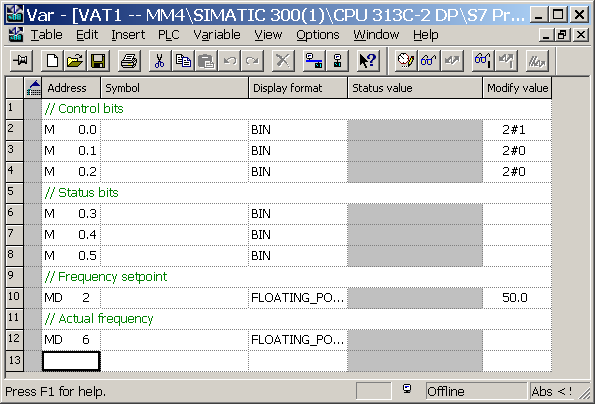Click the Address column header

[x=71, y=88]
